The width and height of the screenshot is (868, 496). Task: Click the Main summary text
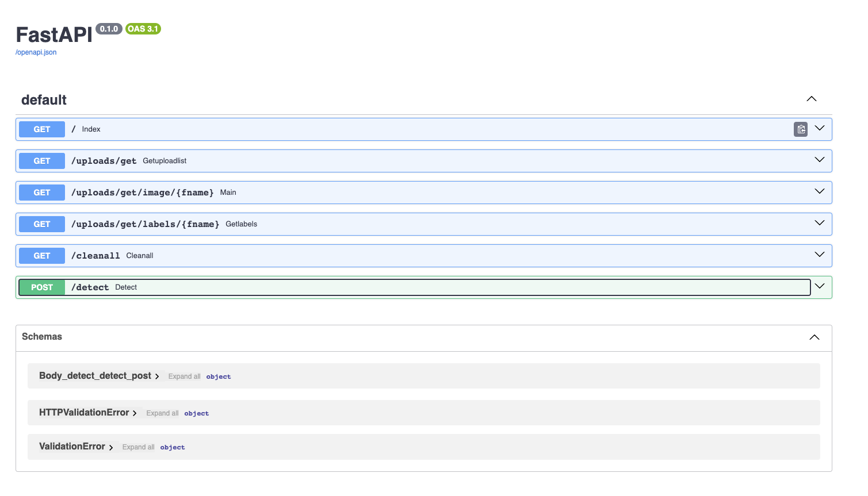228,193
